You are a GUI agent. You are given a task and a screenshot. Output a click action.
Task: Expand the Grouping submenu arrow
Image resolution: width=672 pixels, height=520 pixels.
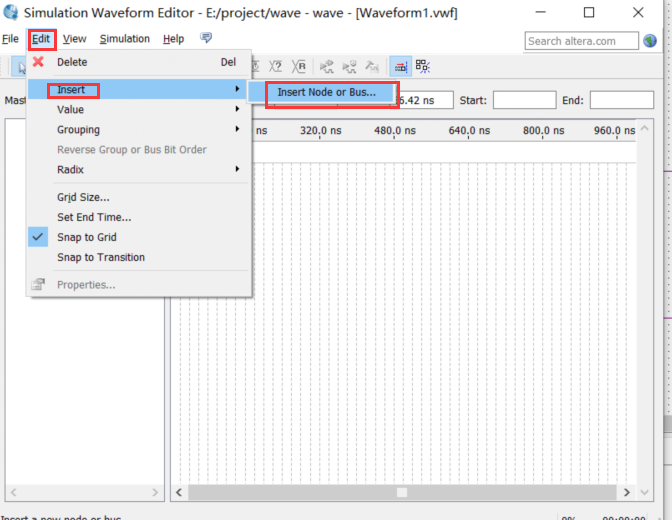click(237, 129)
